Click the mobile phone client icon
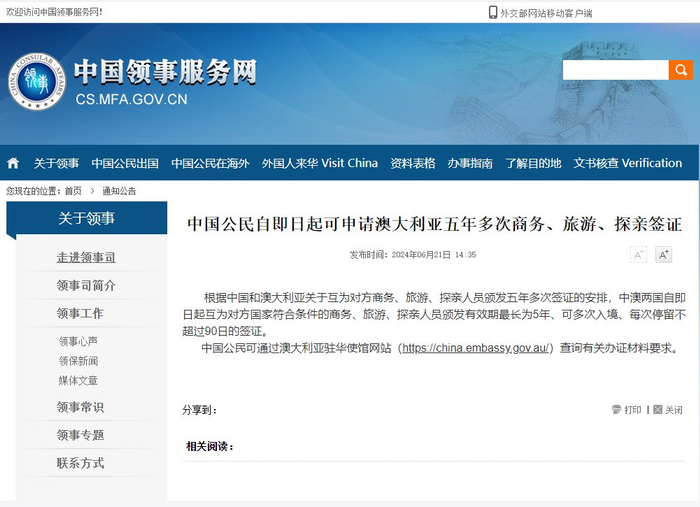Screen dimensions: 700x507 click(x=493, y=12)
